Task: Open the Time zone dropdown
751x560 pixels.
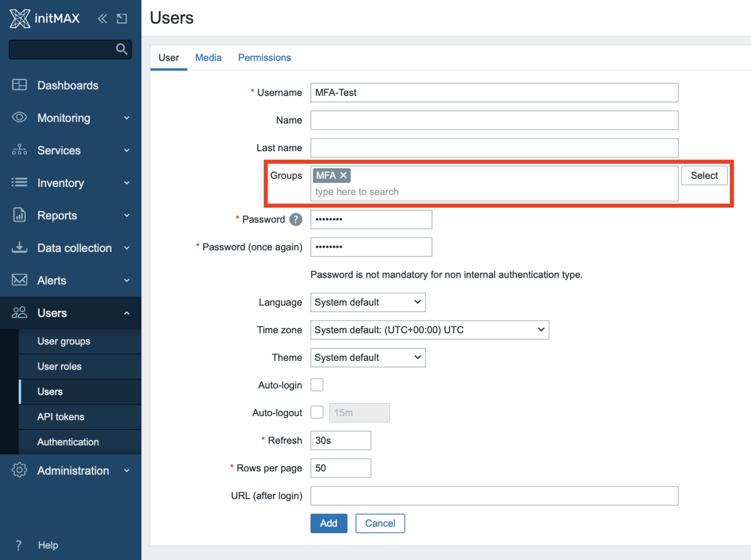Action: [x=430, y=330]
